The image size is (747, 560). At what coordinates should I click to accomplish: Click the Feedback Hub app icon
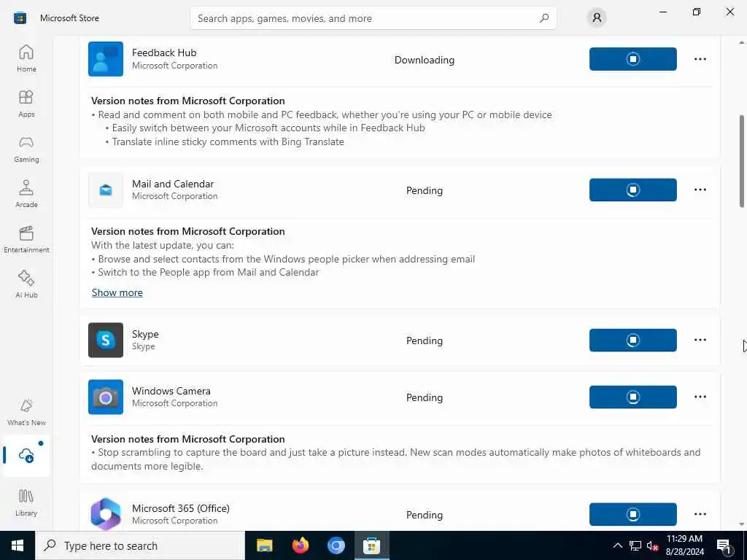click(106, 59)
